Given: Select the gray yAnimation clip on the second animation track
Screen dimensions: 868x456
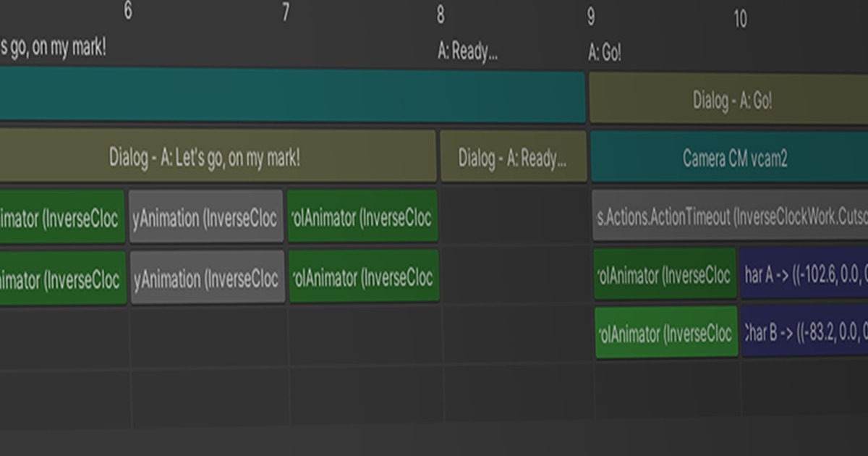Looking at the screenshot, I should [208, 276].
